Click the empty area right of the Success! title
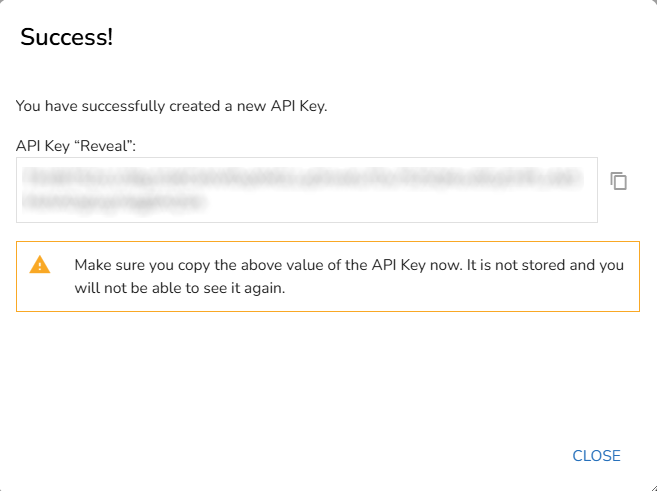The height and width of the screenshot is (491, 657). [380, 38]
